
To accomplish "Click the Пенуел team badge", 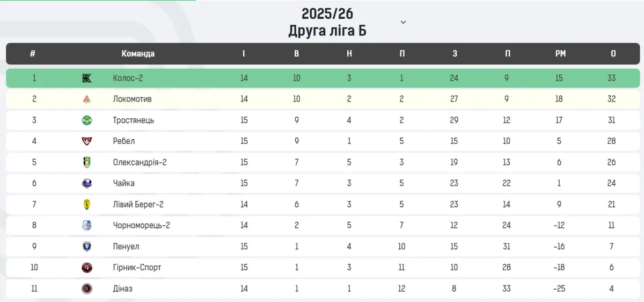I will coord(86,246).
